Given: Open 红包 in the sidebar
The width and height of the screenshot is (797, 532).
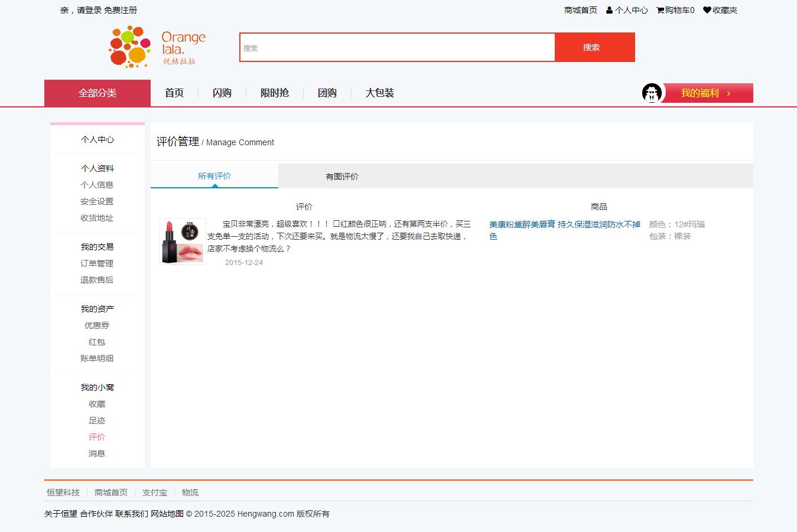Looking at the screenshot, I should click(x=97, y=342).
